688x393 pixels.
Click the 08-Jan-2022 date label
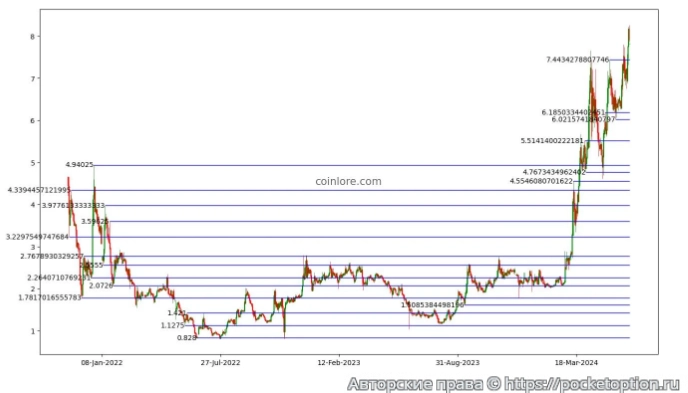pos(102,363)
